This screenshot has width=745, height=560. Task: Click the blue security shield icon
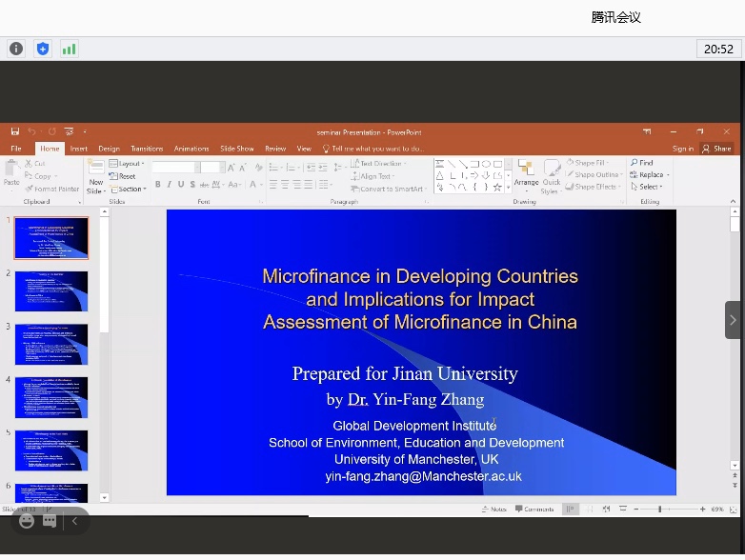tap(43, 49)
